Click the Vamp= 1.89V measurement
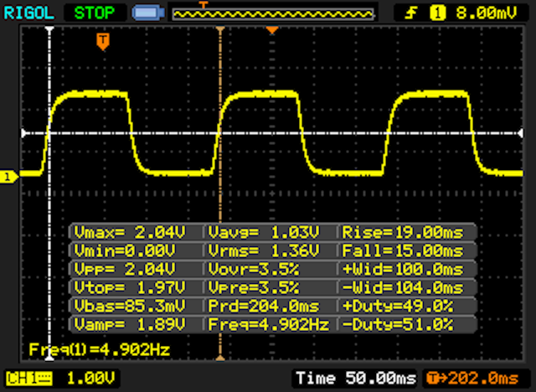The height and width of the screenshot is (392, 536). (129, 324)
